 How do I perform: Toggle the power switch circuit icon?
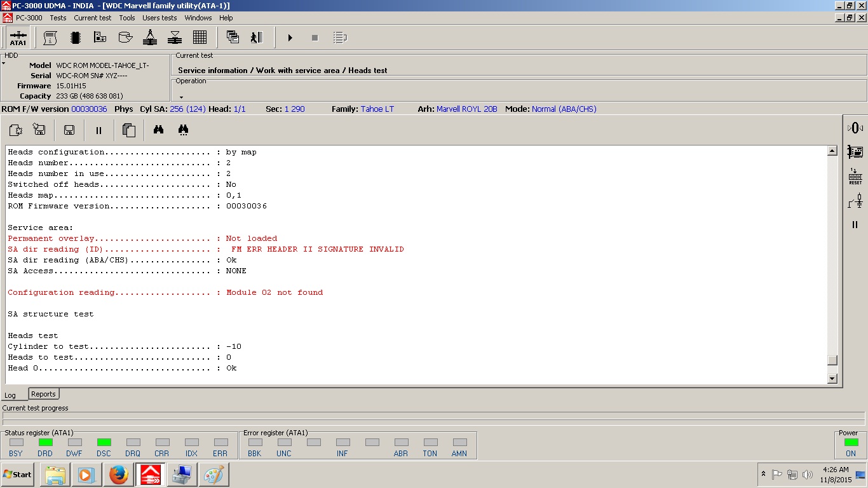point(855,201)
